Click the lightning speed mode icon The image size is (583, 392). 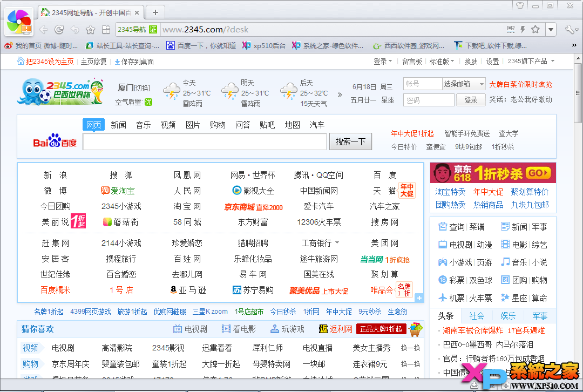pos(523,29)
